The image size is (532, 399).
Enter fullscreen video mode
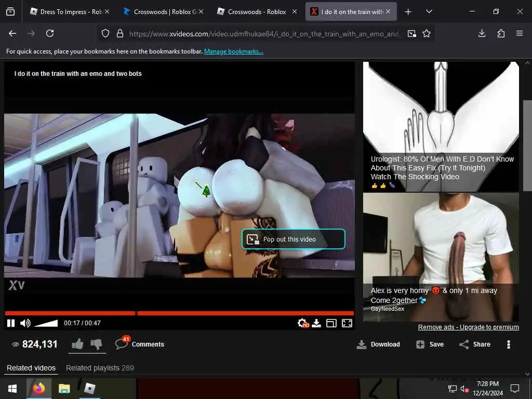[347, 323]
